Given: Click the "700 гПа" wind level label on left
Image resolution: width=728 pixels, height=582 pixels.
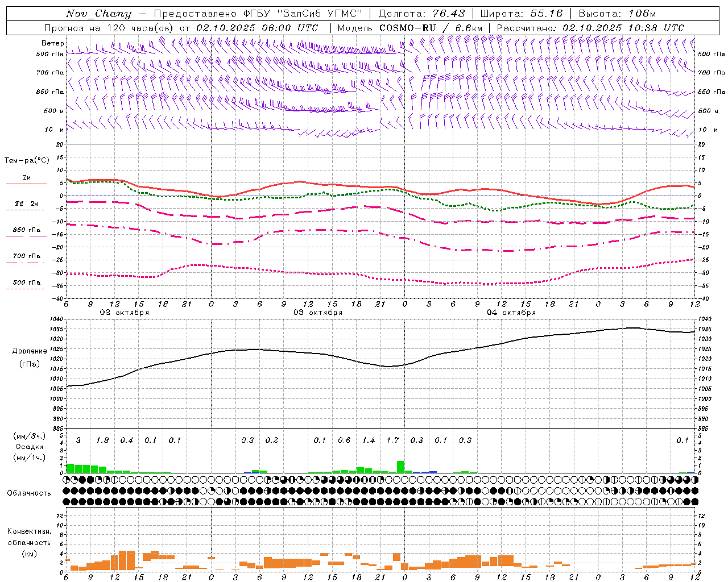Looking at the screenshot, I should (x=50, y=73).
